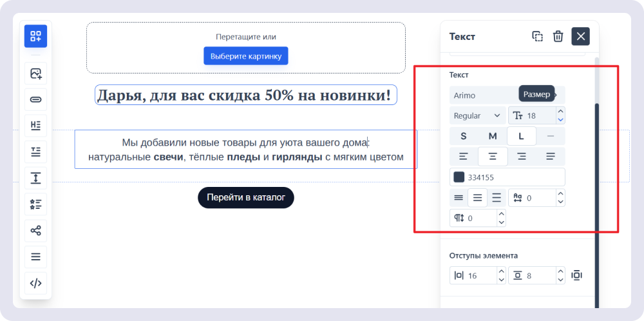Decrease font size with down arrow
This screenshot has width=644, height=321.
561,120
